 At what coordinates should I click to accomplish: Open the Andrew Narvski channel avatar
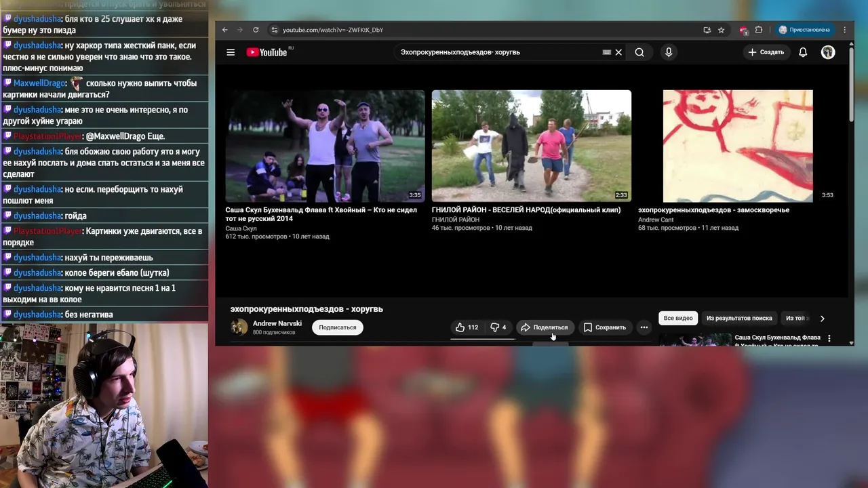coord(239,327)
